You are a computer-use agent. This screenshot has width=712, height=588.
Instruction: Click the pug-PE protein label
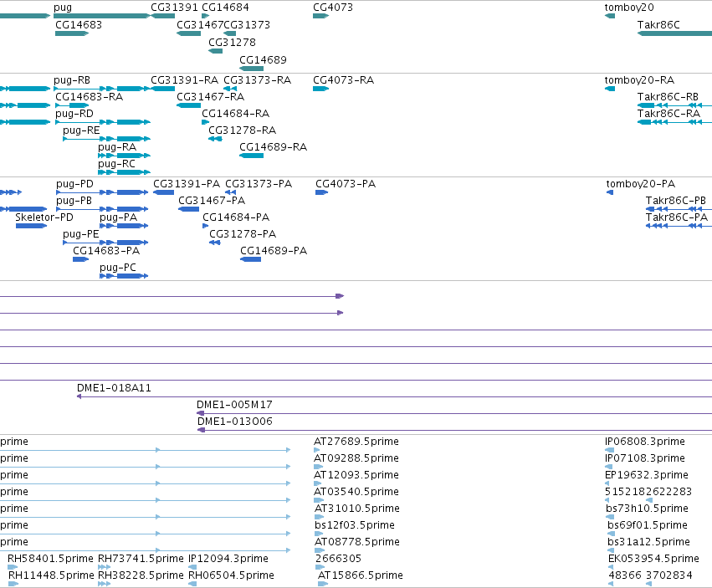coord(81,234)
